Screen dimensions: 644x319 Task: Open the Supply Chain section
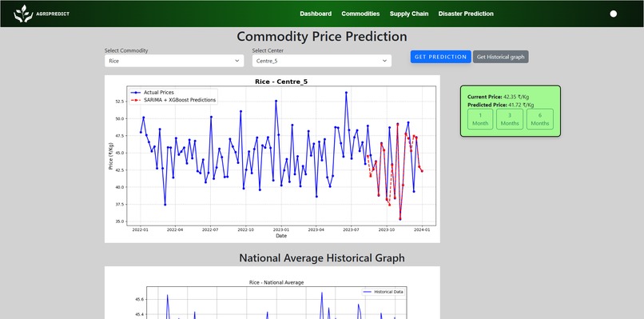click(x=409, y=14)
